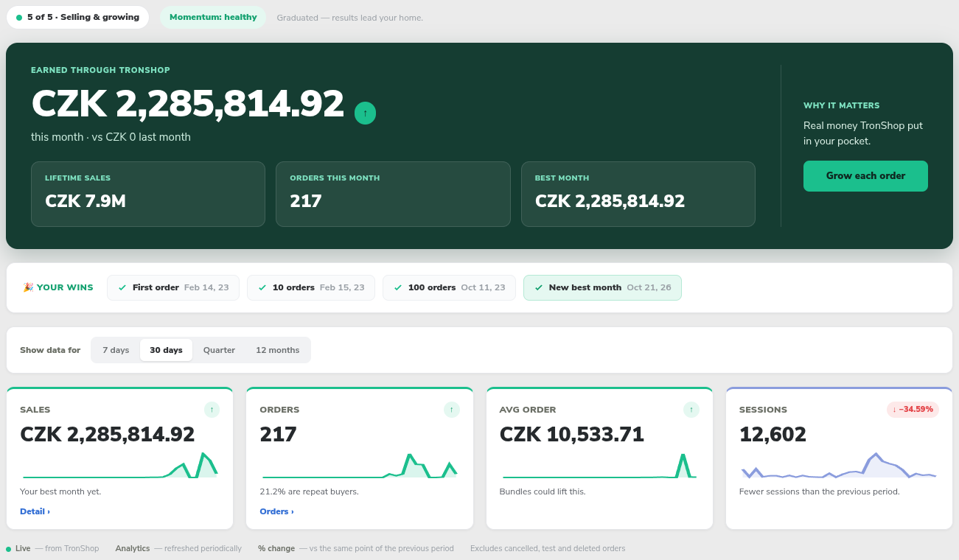This screenshot has height=560, width=959.
Task: Click the Momentum: healthy pill
Action: pos(213,17)
